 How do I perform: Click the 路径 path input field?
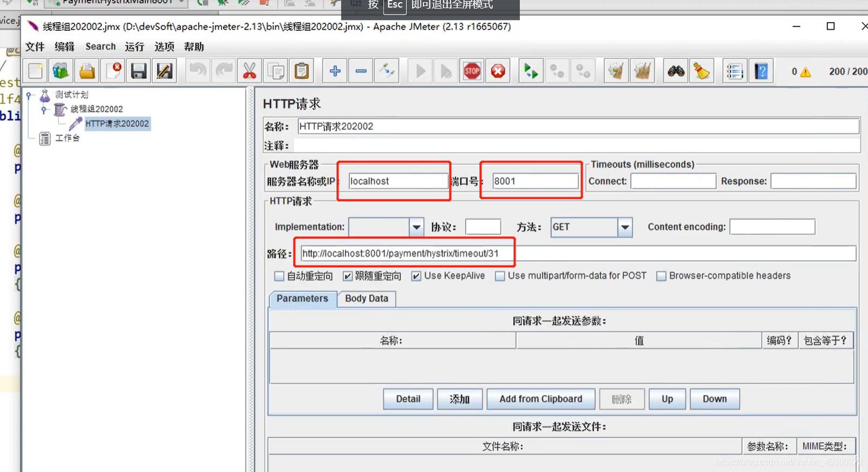(x=578, y=253)
